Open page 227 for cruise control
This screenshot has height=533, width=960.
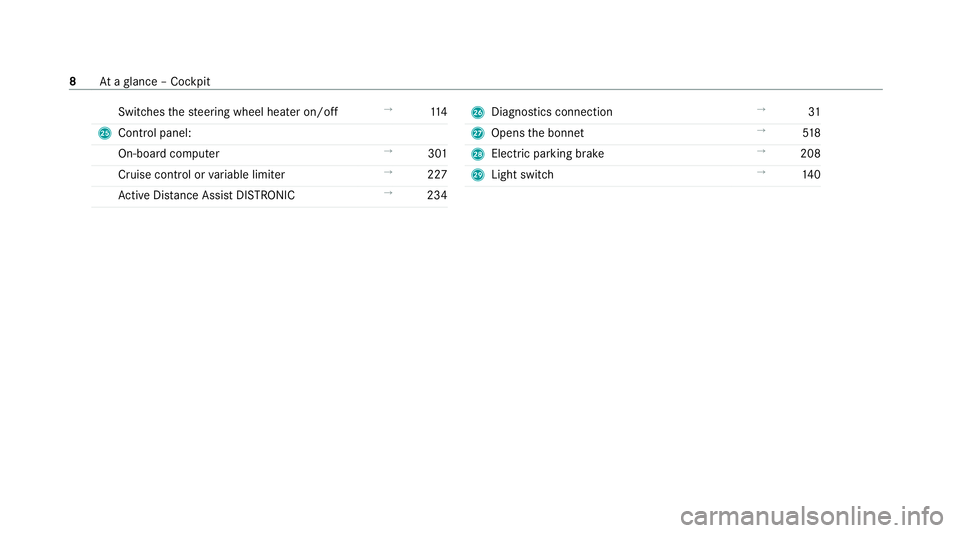click(x=437, y=174)
